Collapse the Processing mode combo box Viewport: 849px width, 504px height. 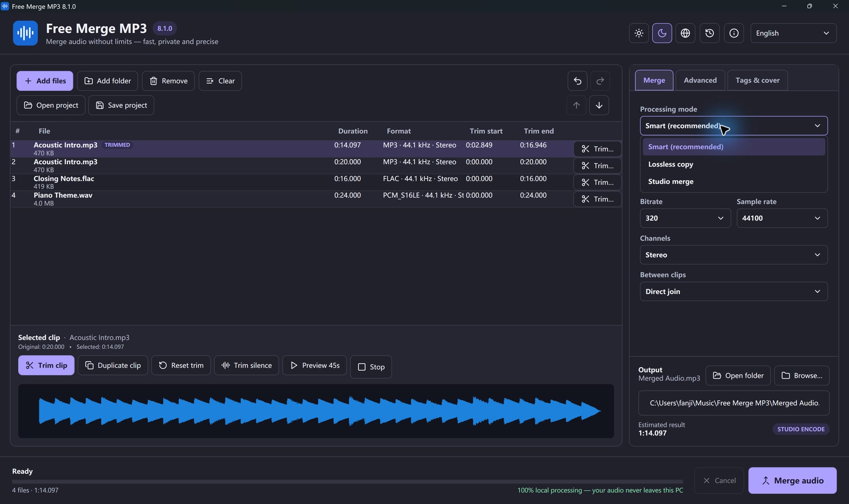tap(734, 126)
